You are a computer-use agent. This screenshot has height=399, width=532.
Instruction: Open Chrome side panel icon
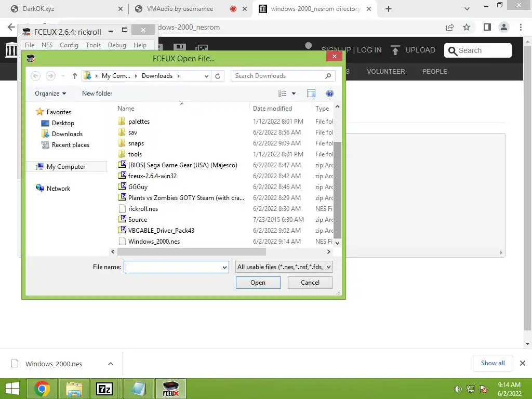point(487,27)
